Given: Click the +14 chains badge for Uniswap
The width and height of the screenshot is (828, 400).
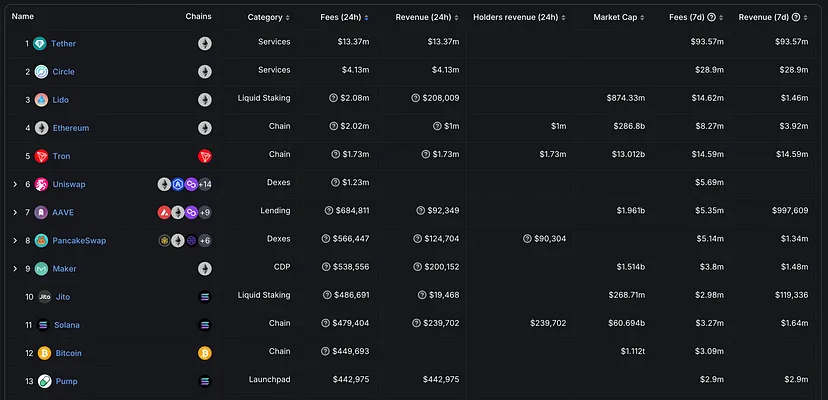Looking at the screenshot, I should 204,185.
